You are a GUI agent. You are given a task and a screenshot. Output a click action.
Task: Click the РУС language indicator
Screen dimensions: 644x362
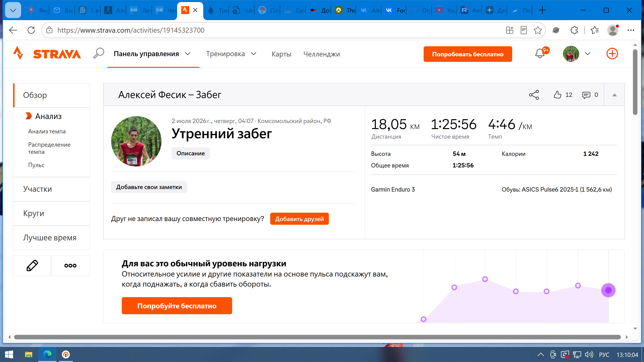(604, 355)
